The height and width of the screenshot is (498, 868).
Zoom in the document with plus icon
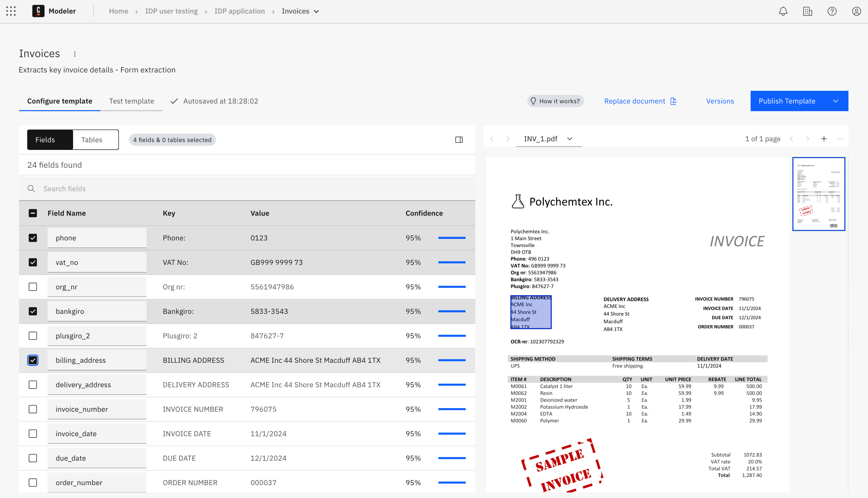click(824, 139)
